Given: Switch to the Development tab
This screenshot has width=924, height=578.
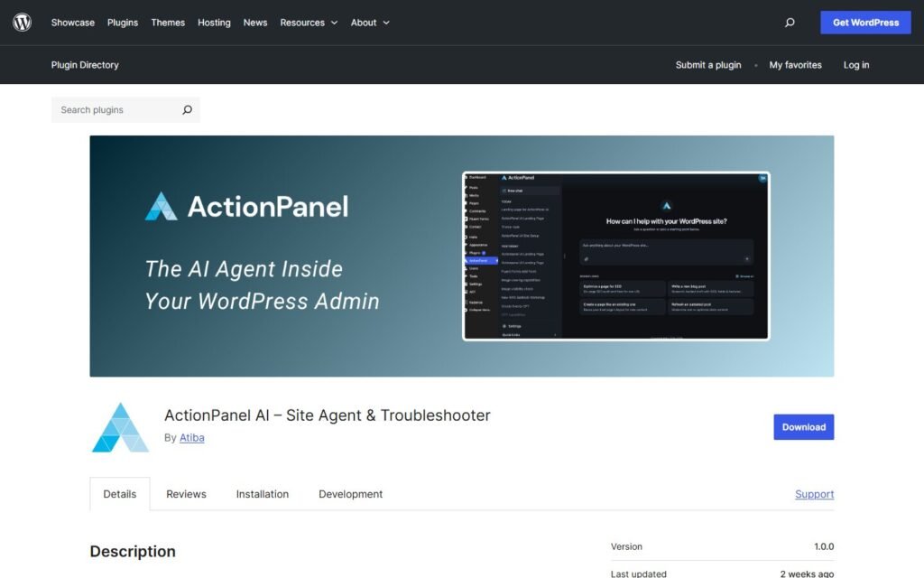Looking at the screenshot, I should [x=351, y=494].
